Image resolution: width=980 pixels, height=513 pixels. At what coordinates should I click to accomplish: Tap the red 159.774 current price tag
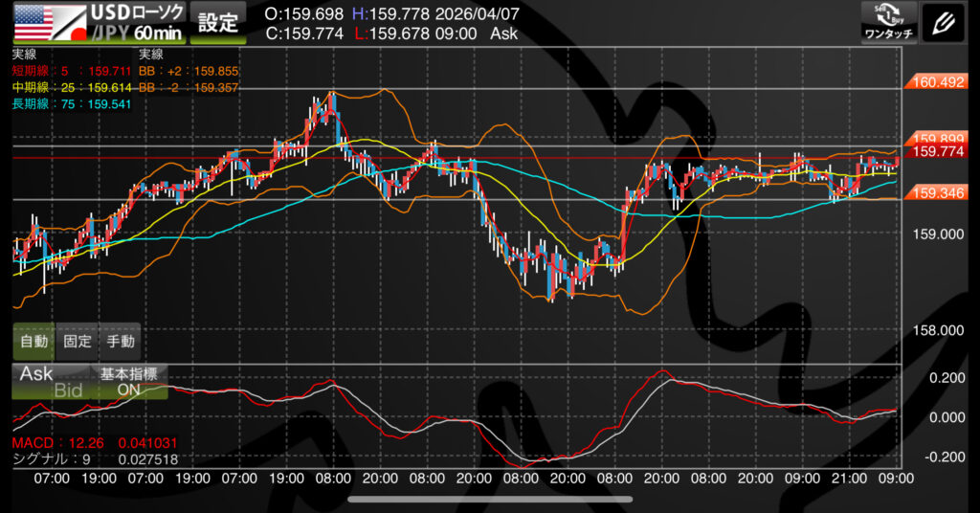click(x=938, y=151)
